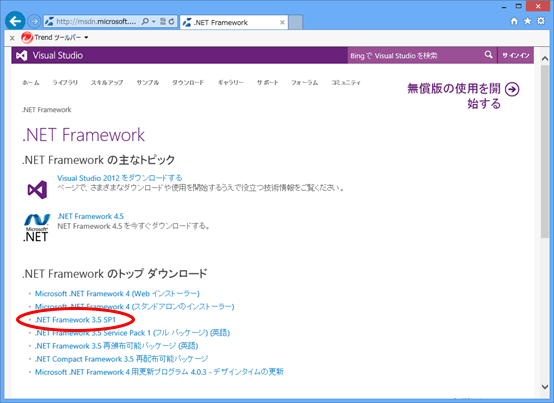Viewport: 554px width, 403px height.
Task: Click the circled arrow next to 無償版の使用を開始する
Action: (512, 89)
